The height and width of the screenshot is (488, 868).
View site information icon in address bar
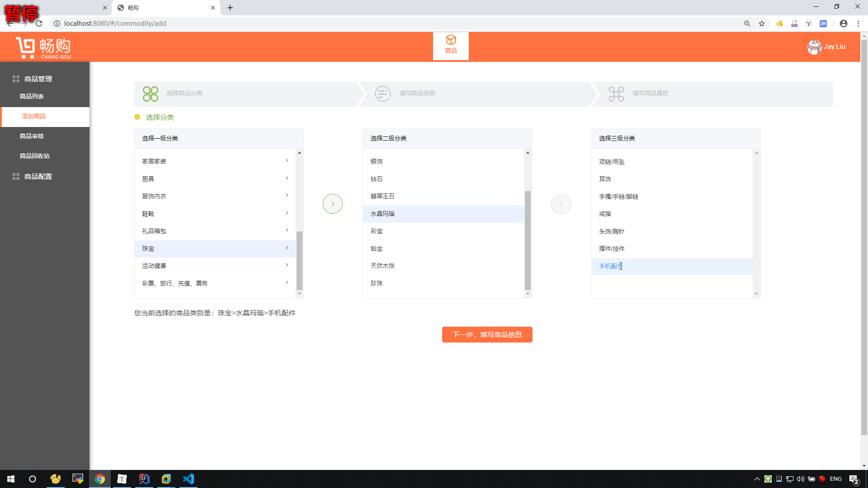click(x=57, y=23)
